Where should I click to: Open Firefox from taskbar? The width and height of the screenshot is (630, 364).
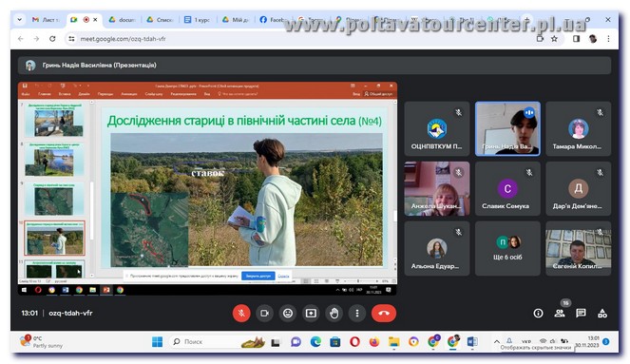pyautogui.click(x=374, y=341)
